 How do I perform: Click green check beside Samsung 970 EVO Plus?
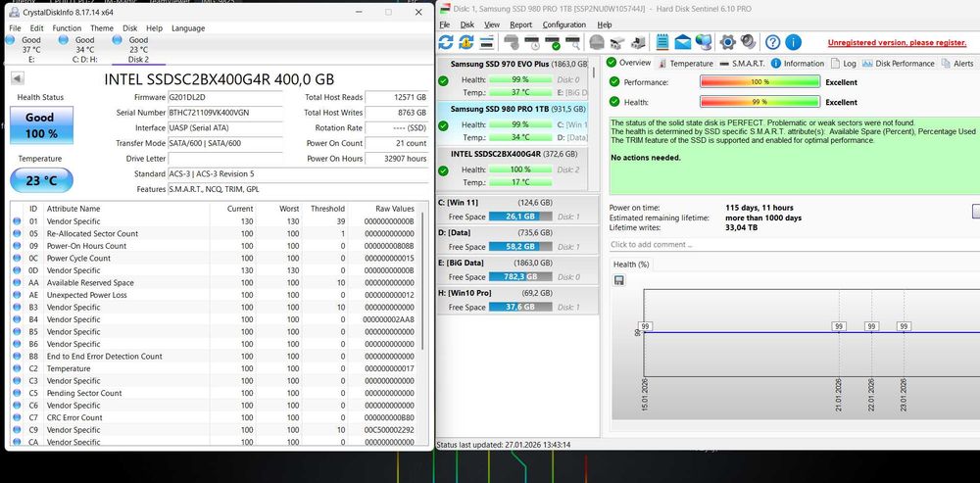point(443,80)
